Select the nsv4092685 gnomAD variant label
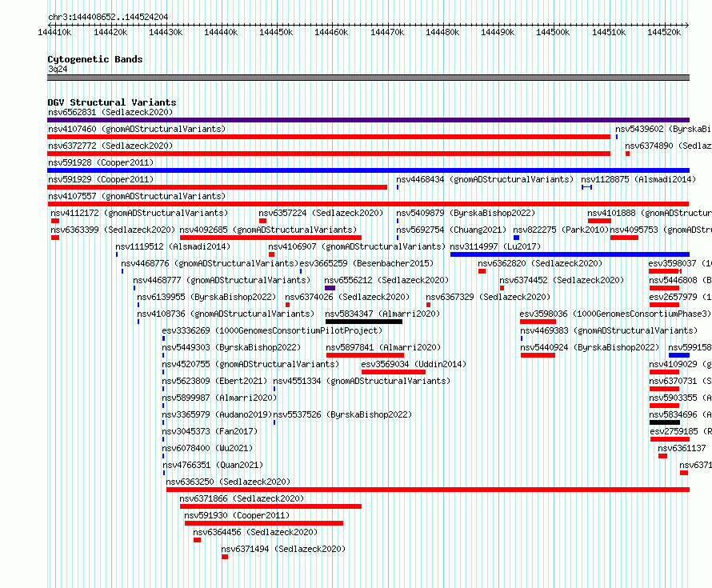Image resolution: width=712 pixels, height=588 pixels. coord(268,230)
